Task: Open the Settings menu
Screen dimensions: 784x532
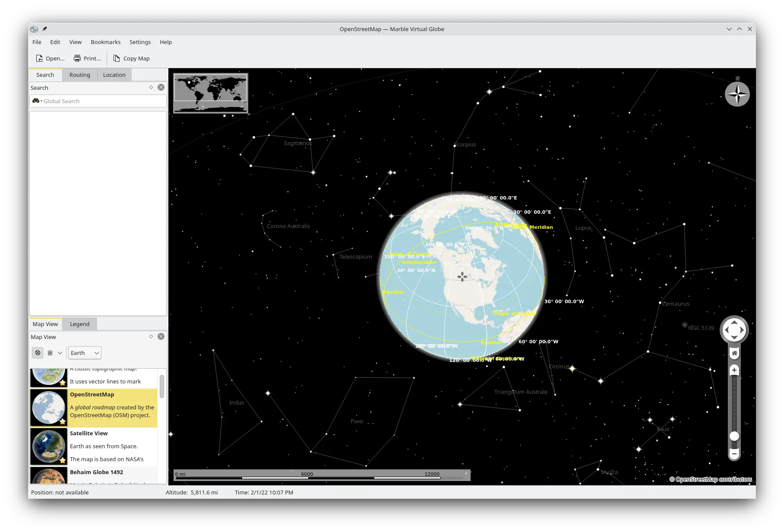Action: pos(140,42)
